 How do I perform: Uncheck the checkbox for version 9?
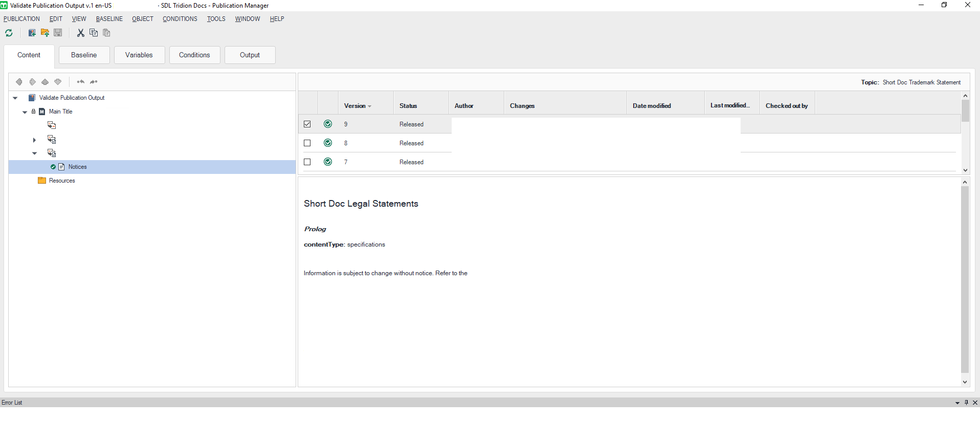307,124
